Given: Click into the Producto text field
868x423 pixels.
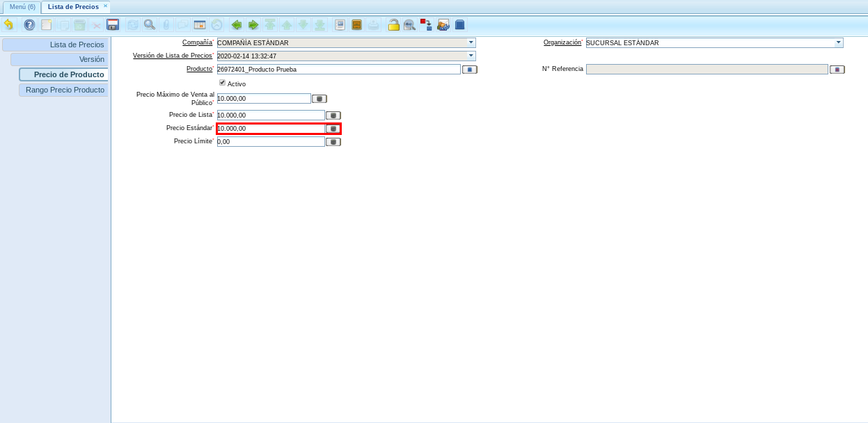Looking at the screenshot, I should coord(339,70).
